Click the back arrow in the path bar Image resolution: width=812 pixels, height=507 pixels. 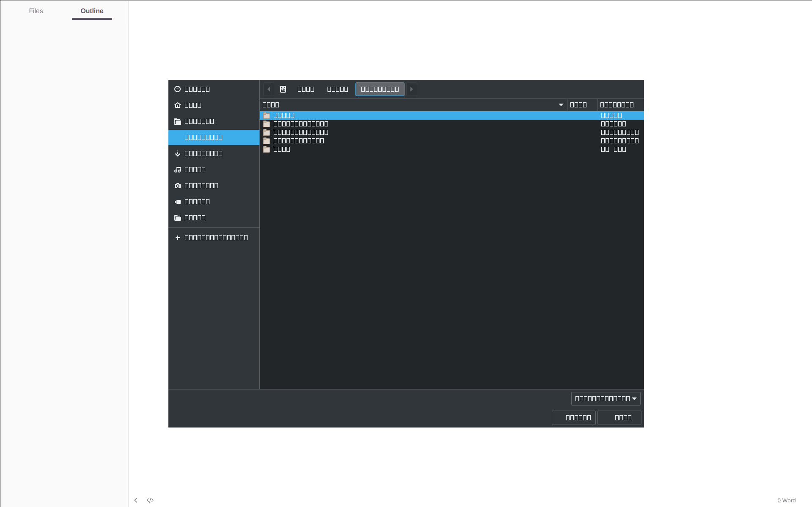pyautogui.click(x=268, y=89)
